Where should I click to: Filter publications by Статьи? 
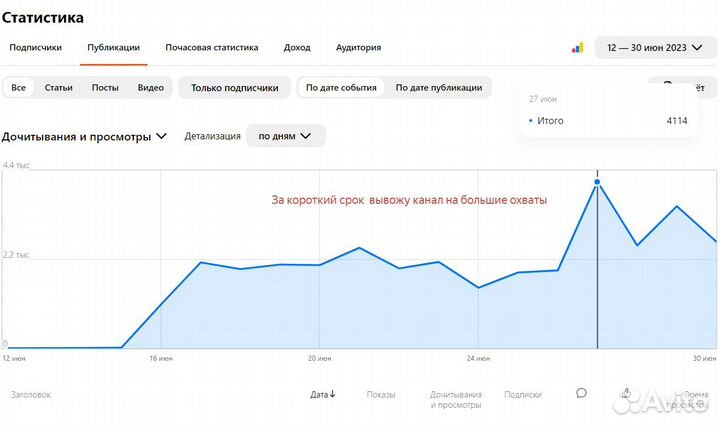click(59, 88)
